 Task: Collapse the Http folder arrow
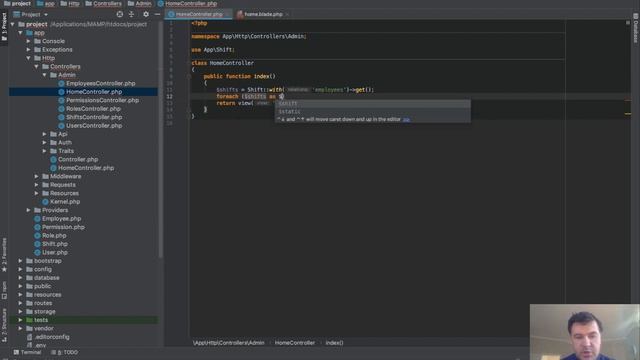(x=29, y=58)
